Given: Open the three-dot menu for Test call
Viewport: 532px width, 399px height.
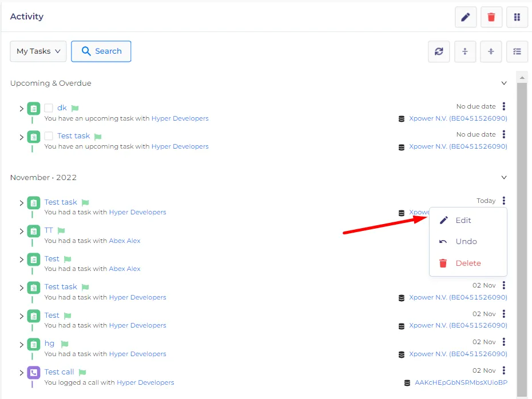Looking at the screenshot, I should pyautogui.click(x=504, y=370).
